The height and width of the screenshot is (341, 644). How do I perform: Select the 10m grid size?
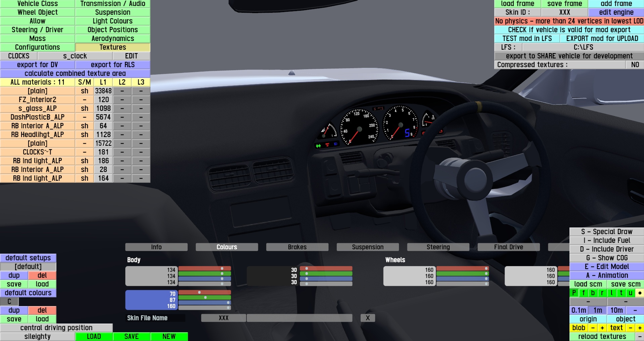tap(616, 310)
